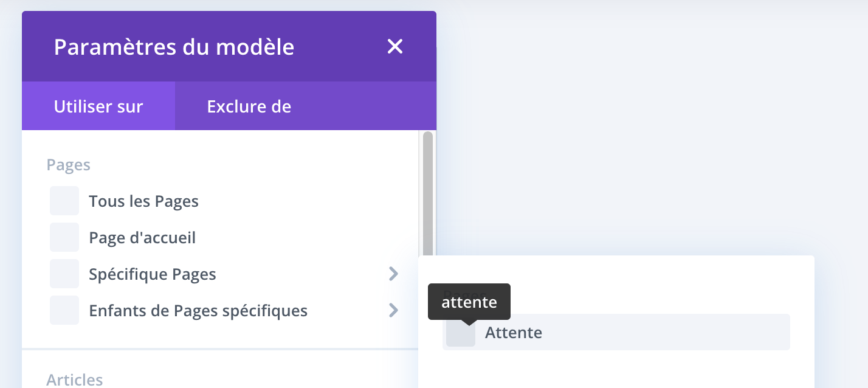Image resolution: width=868 pixels, height=388 pixels.
Task: Expand the Enfants de Pages spécifiques arrow
Action: coord(393,310)
